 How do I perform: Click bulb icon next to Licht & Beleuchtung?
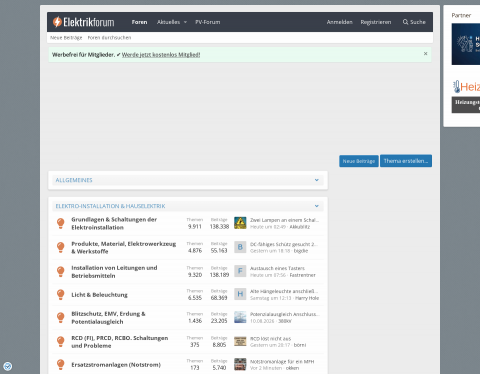click(60, 295)
